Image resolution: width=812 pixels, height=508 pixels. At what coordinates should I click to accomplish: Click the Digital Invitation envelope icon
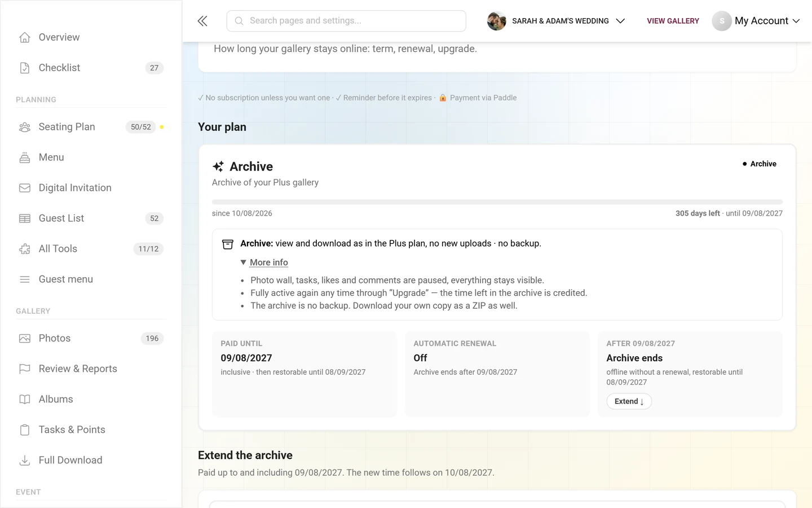(25, 188)
